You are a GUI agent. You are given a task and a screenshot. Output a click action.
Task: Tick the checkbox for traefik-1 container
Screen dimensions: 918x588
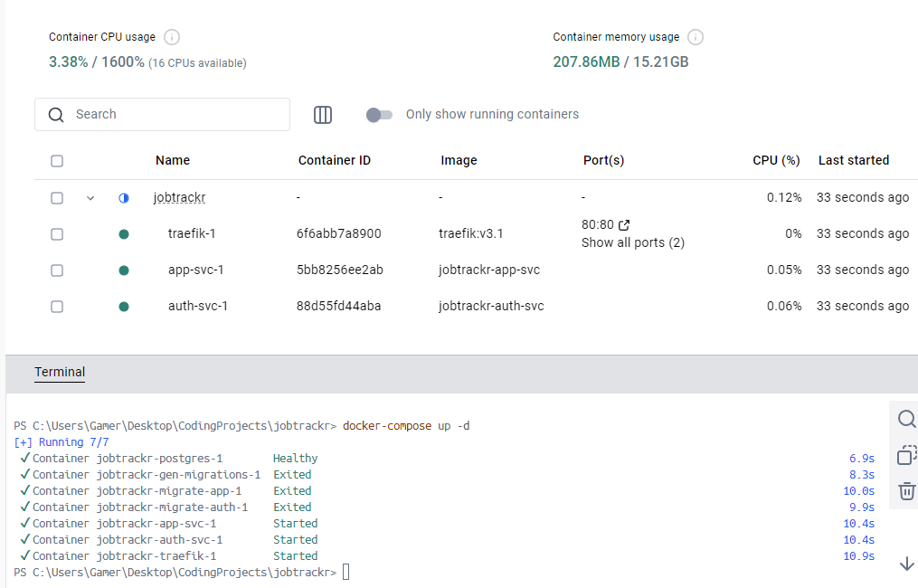(x=57, y=234)
